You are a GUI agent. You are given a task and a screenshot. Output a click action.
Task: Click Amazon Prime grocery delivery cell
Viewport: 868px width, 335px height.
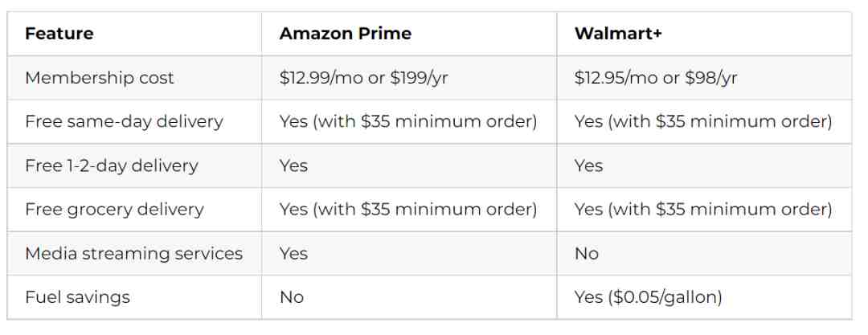408,210
